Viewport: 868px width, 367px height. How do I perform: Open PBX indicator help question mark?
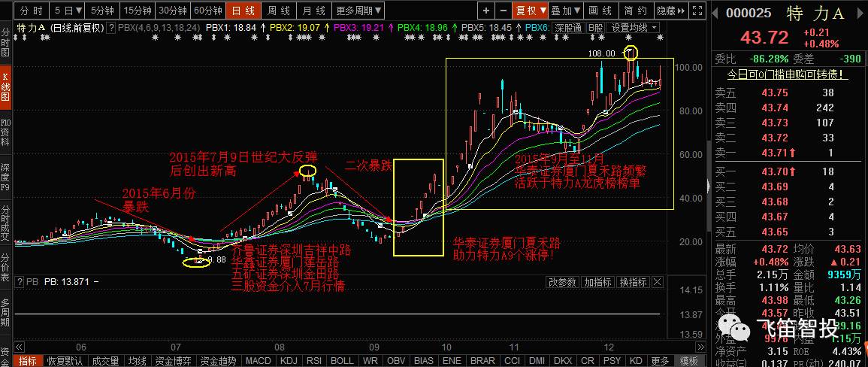point(111,27)
